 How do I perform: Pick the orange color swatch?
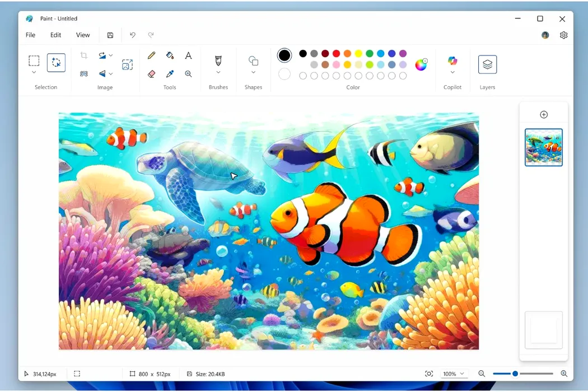click(x=347, y=54)
